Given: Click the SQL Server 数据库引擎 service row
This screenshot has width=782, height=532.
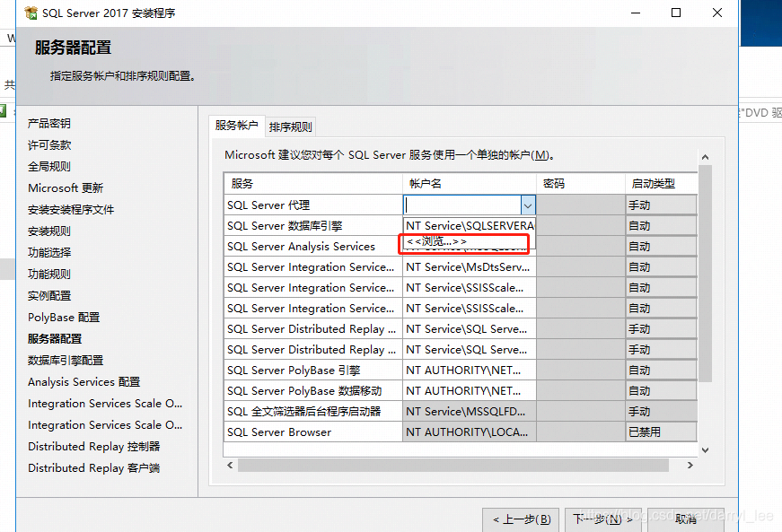Looking at the screenshot, I should click(x=313, y=226).
